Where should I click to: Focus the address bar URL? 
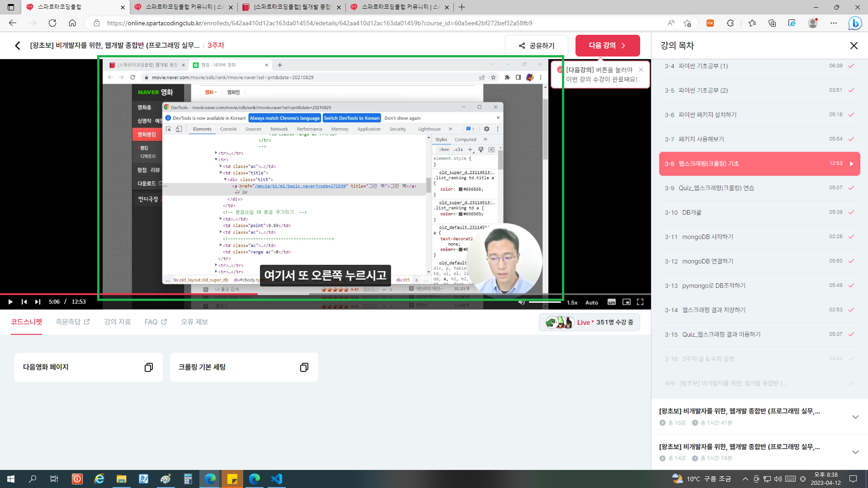319,23
